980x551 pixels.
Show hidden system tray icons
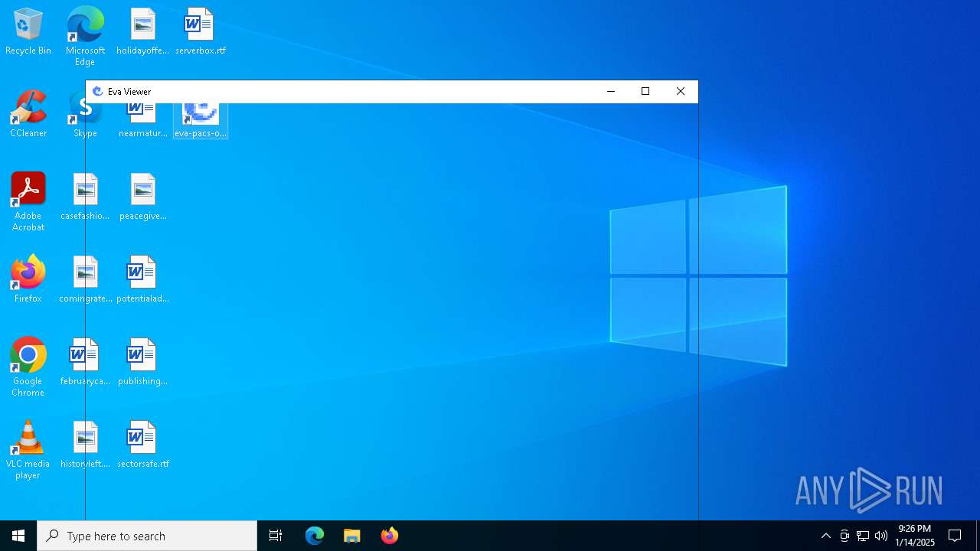(x=825, y=536)
